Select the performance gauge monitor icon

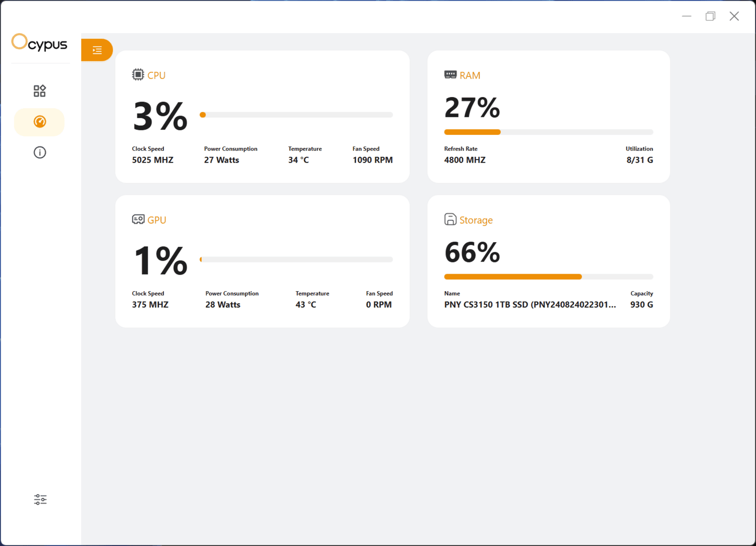tap(40, 122)
